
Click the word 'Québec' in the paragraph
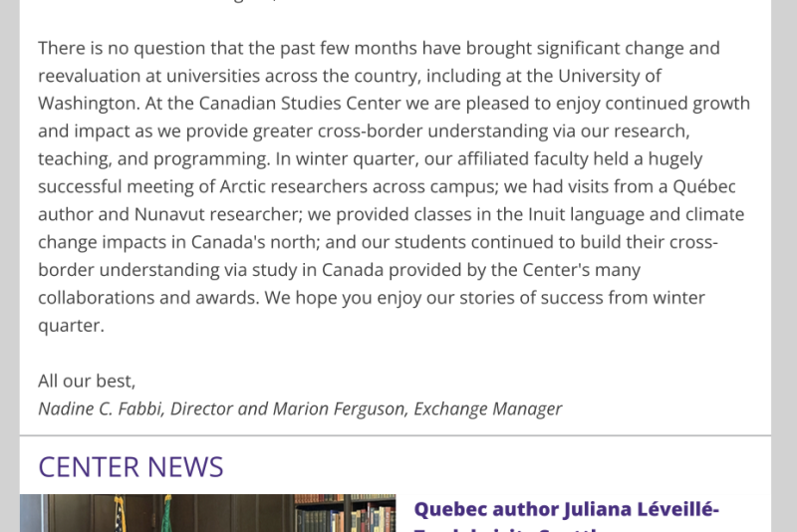pyautogui.click(x=704, y=186)
